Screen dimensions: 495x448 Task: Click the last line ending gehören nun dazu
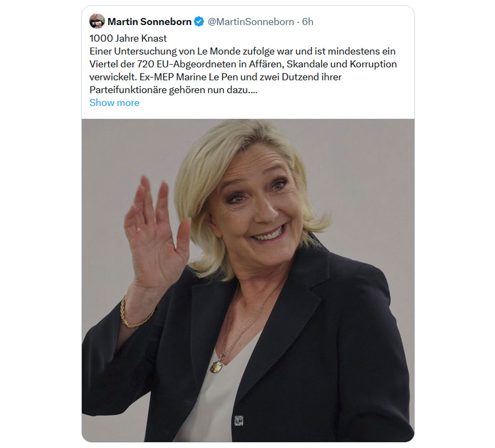click(x=173, y=90)
